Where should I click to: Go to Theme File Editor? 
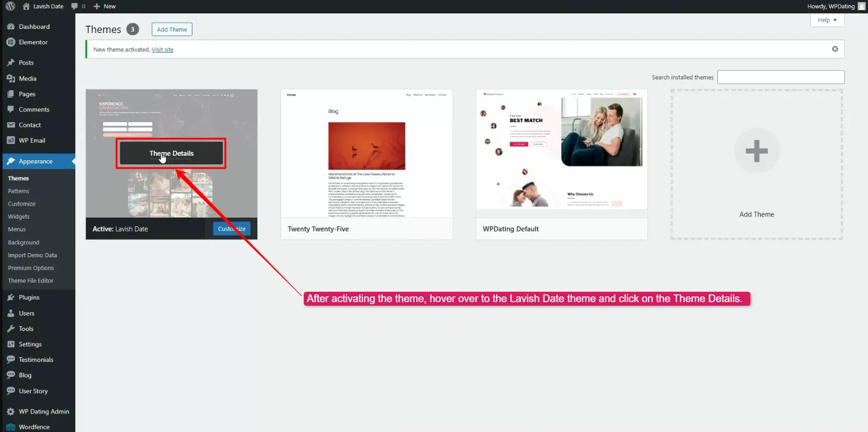[30, 281]
